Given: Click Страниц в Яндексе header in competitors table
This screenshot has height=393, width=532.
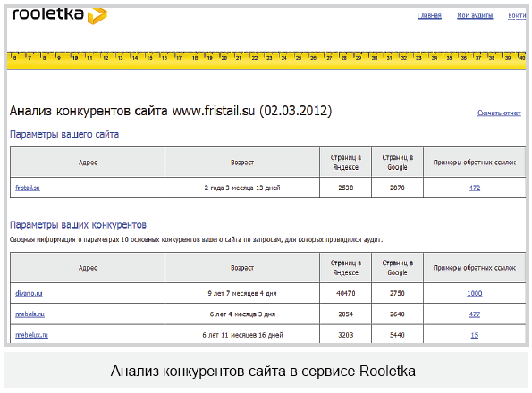Looking at the screenshot, I should point(345,268).
